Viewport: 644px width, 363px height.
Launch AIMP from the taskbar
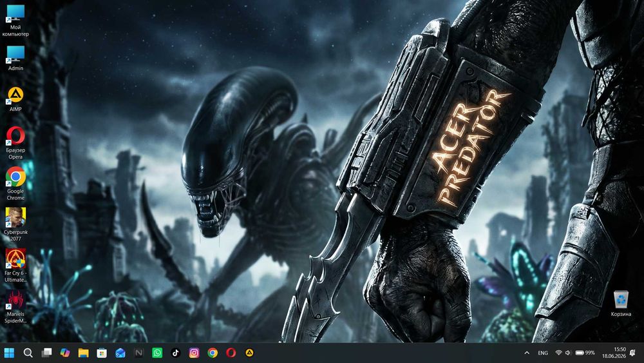pyautogui.click(x=249, y=353)
